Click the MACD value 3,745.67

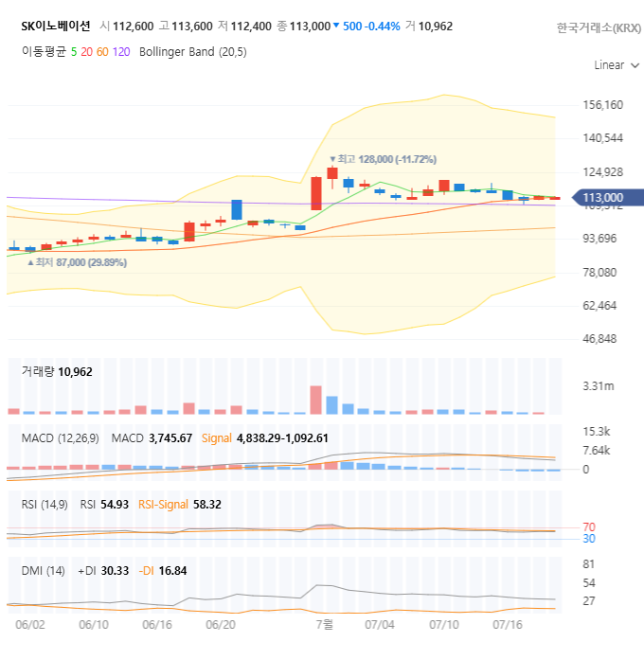tap(170, 438)
